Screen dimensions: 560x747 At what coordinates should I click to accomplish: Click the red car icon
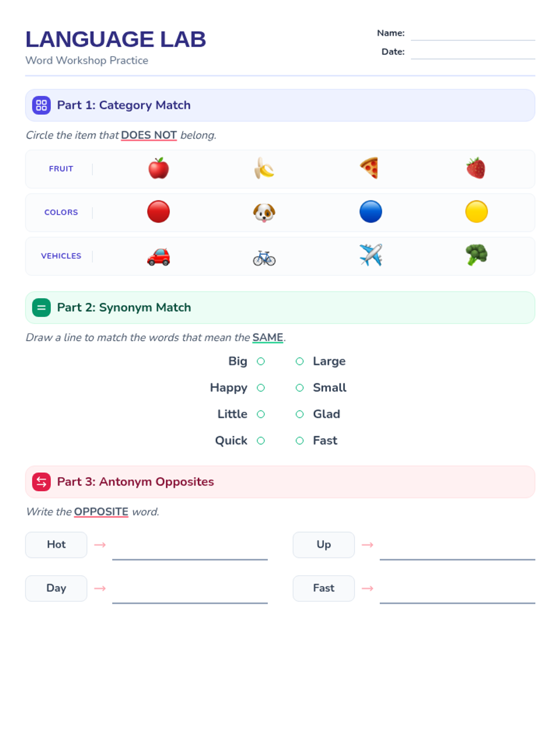tap(159, 257)
